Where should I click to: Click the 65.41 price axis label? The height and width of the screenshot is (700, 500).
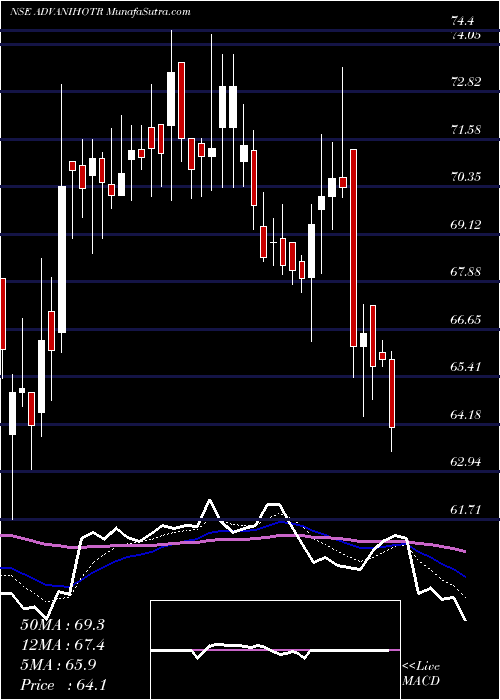click(466, 367)
